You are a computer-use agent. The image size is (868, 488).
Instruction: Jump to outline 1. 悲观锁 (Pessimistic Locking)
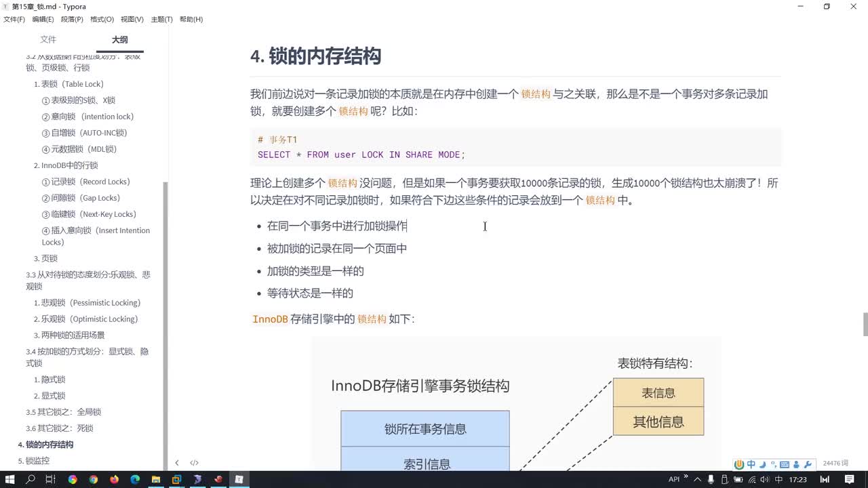click(87, 303)
